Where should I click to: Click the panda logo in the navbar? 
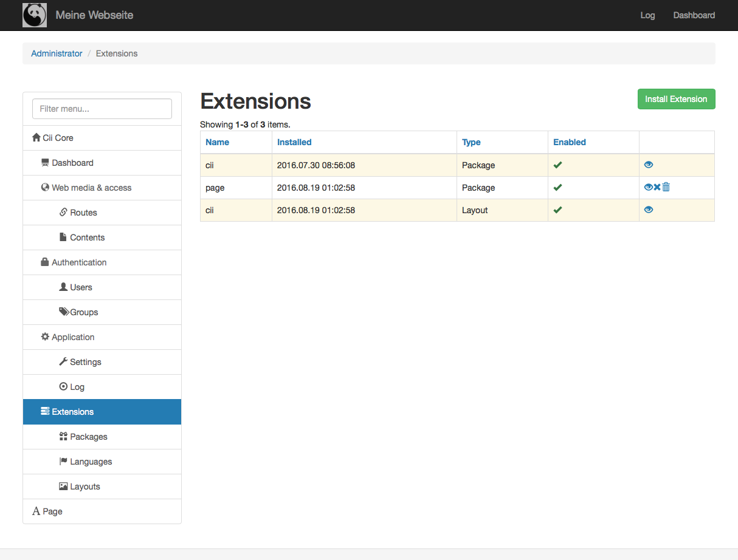[35, 15]
